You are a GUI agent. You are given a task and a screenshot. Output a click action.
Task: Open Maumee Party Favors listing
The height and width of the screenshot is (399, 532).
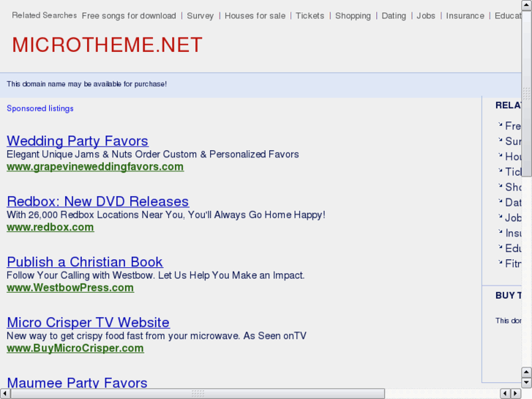pyautogui.click(x=77, y=382)
